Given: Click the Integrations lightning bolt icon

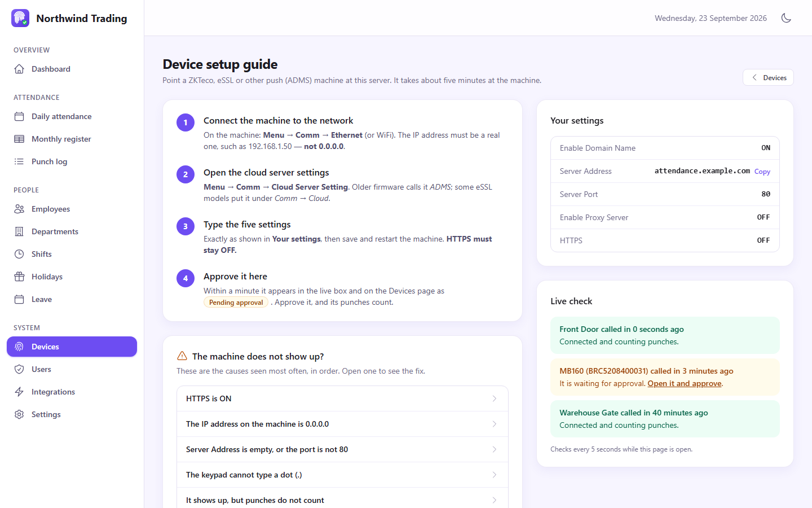Looking at the screenshot, I should (19, 392).
